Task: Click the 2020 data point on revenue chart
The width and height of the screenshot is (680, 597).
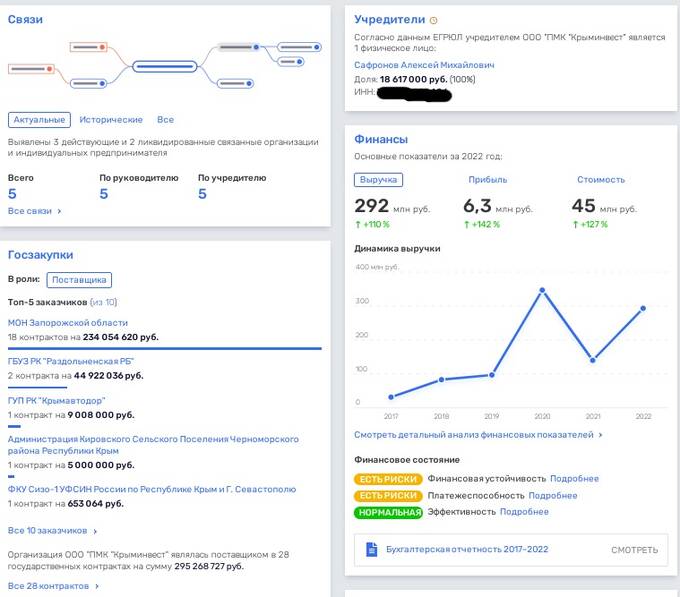Action: coord(542,290)
